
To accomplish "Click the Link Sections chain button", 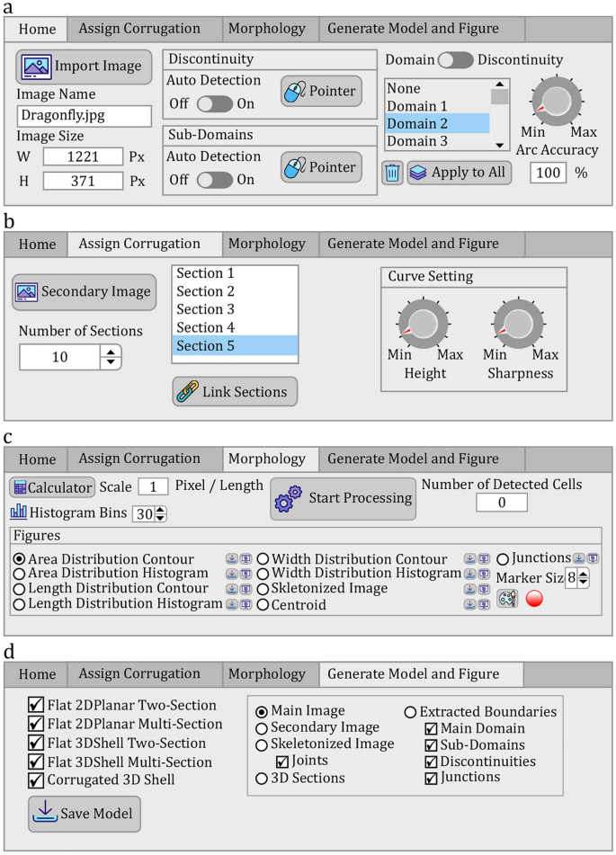I will click(235, 391).
